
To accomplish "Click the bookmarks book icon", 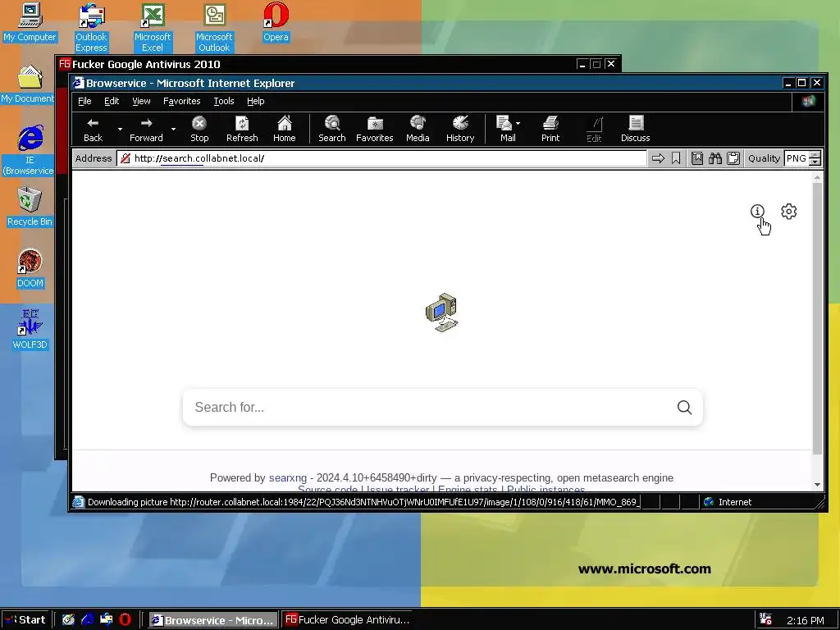I will (697, 158).
